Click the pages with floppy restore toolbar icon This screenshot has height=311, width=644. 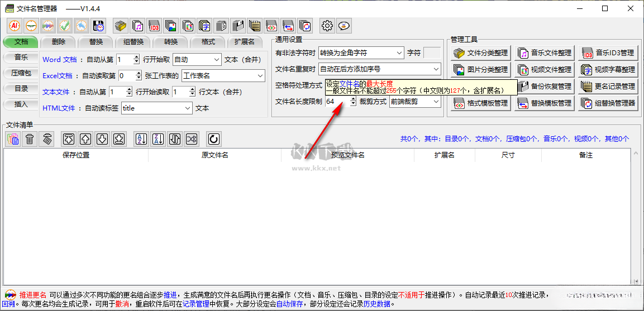click(x=238, y=26)
